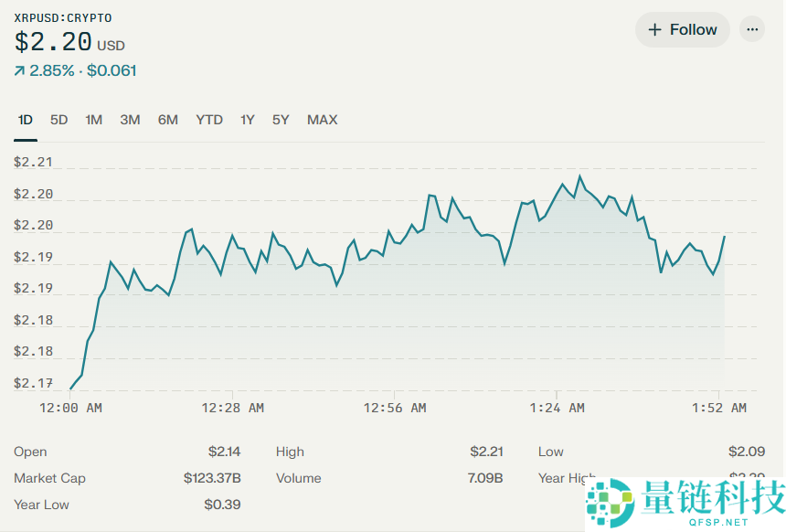Click the High value $2.21
Image resolution: width=786 pixels, height=532 pixels.
(486, 452)
